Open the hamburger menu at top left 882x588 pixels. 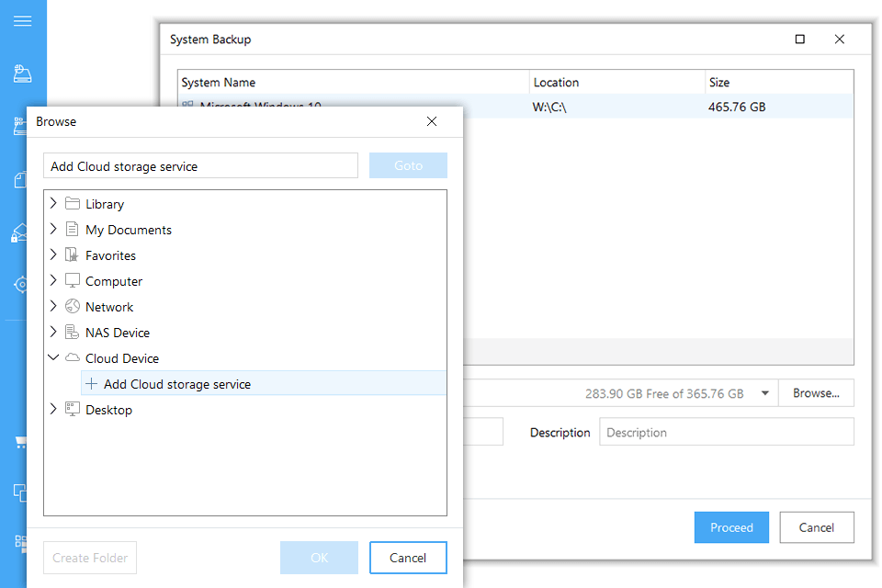22,20
